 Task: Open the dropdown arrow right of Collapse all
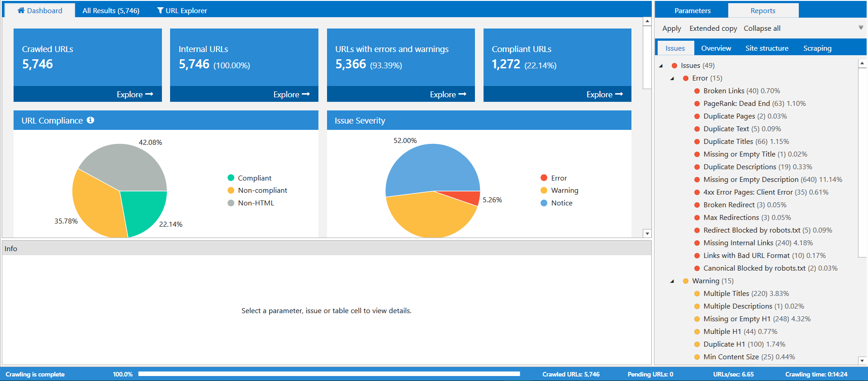[x=861, y=28]
